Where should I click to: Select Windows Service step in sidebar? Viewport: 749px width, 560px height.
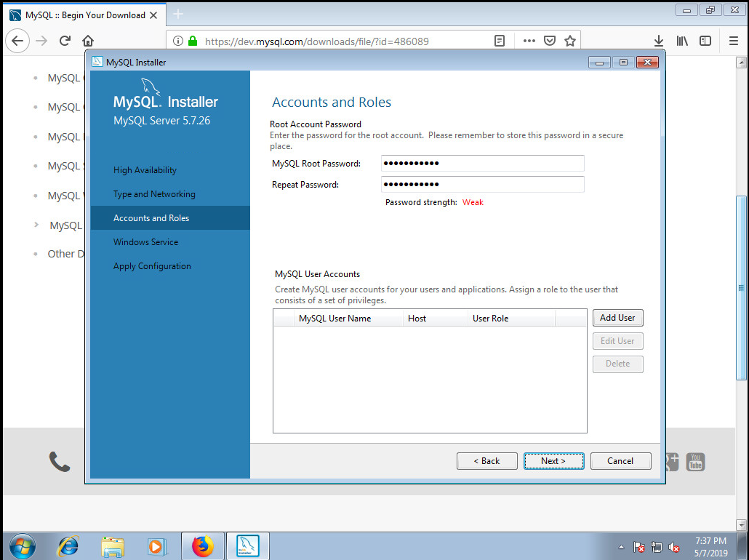145,241
